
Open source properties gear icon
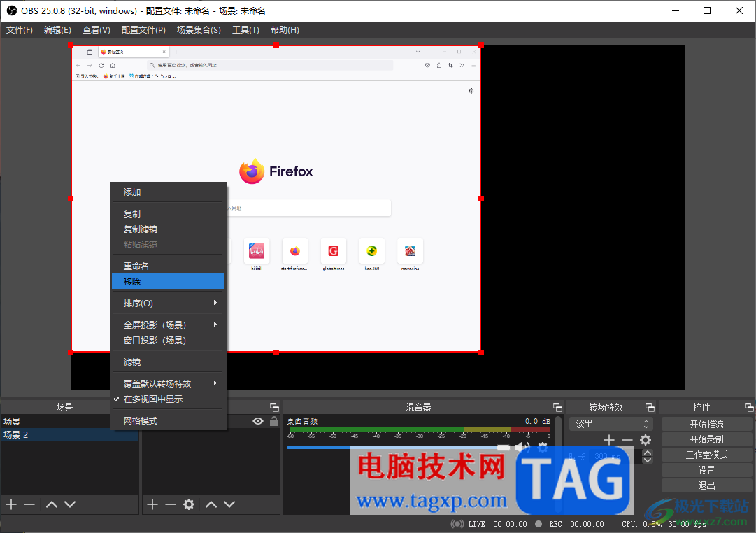[x=189, y=504]
